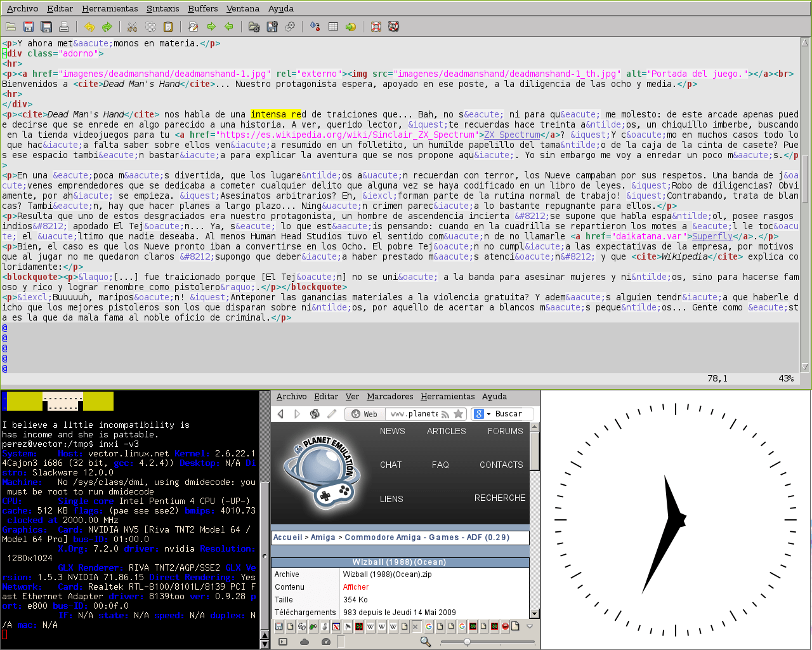Viewport: 812px width, 650px height.
Task: Click the save floppy bookmark bar icon
Action: tap(279, 627)
